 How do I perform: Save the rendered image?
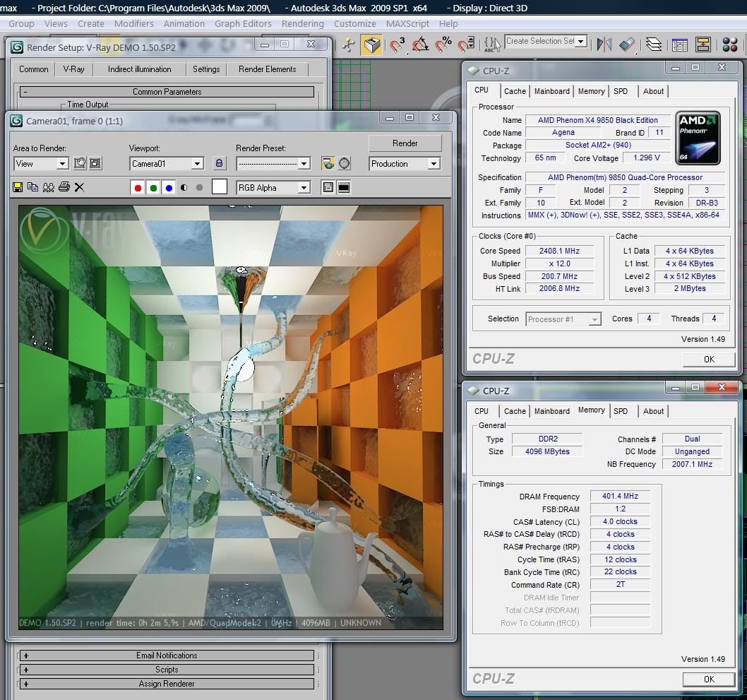[x=18, y=187]
